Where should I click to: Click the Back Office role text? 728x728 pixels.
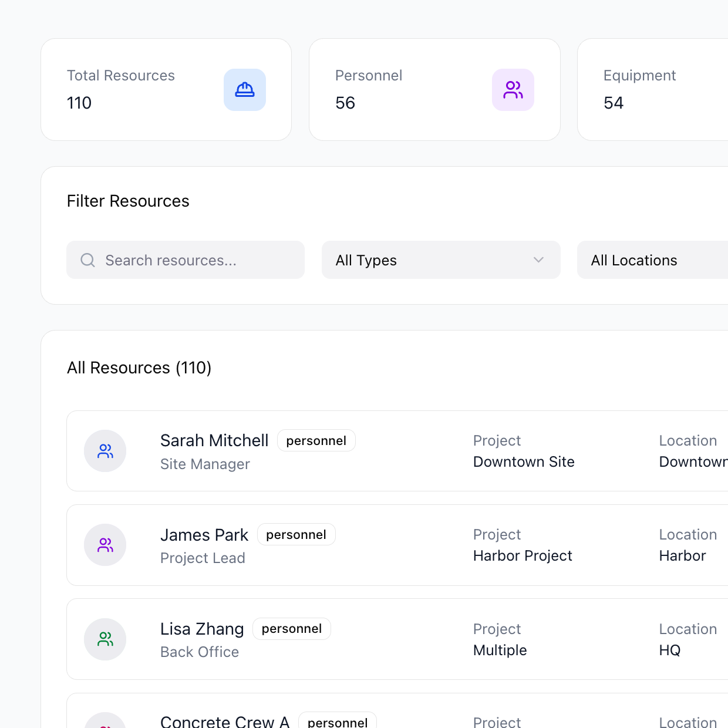pos(200,652)
